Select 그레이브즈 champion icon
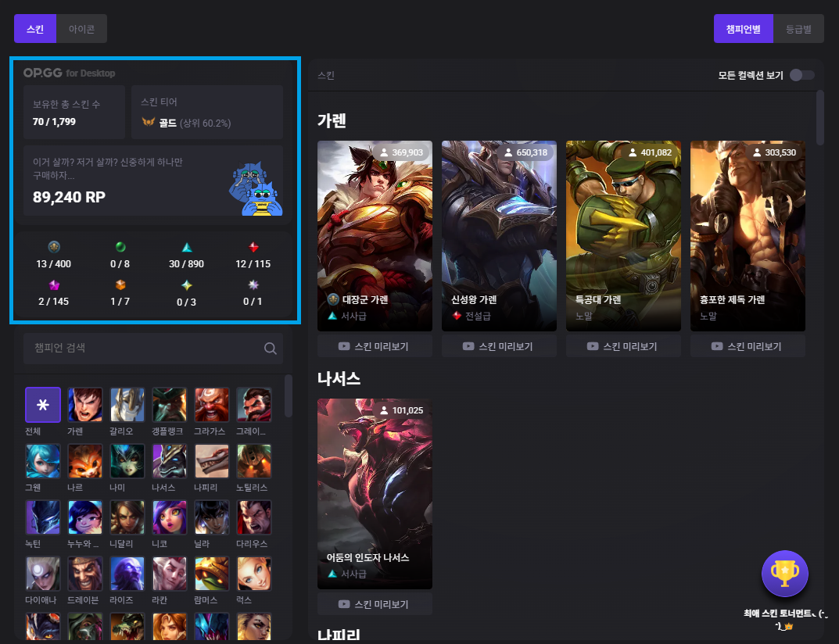Screen dimensions: 839x644 point(254,405)
